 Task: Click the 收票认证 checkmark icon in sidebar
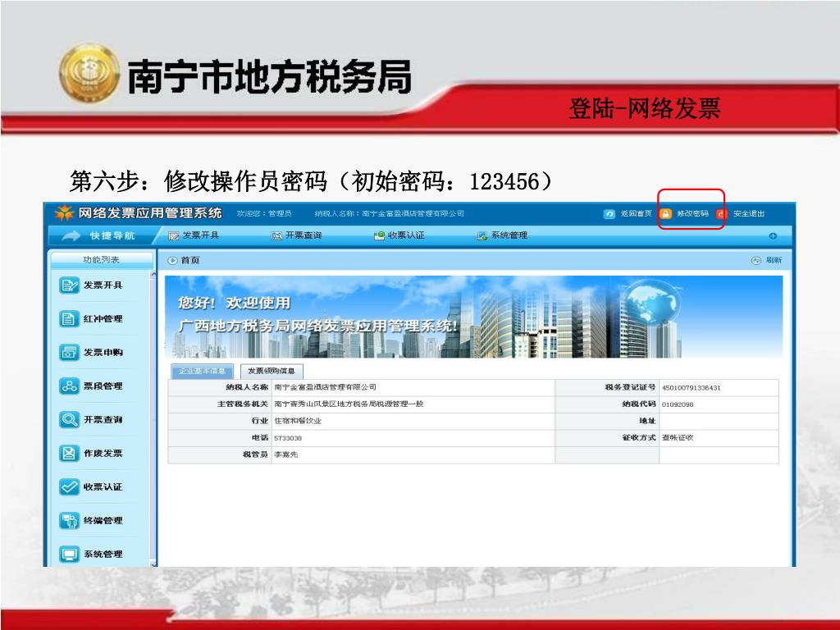click(69, 487)
